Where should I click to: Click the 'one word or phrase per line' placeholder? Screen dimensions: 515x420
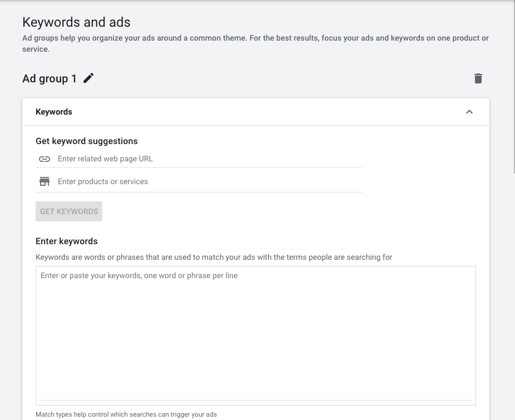[x=191, y=275]
